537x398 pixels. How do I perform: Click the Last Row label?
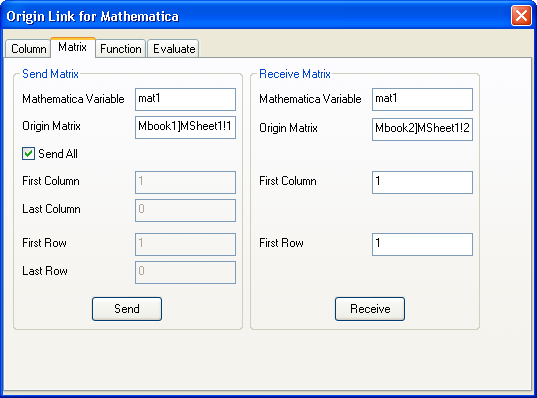pyautogui.click(x=45, y=271)
